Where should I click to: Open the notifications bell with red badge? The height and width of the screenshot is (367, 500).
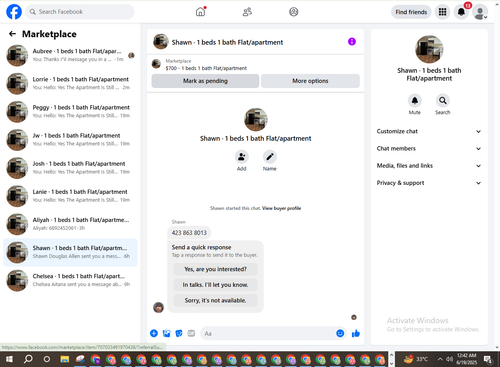click(461, 12)
